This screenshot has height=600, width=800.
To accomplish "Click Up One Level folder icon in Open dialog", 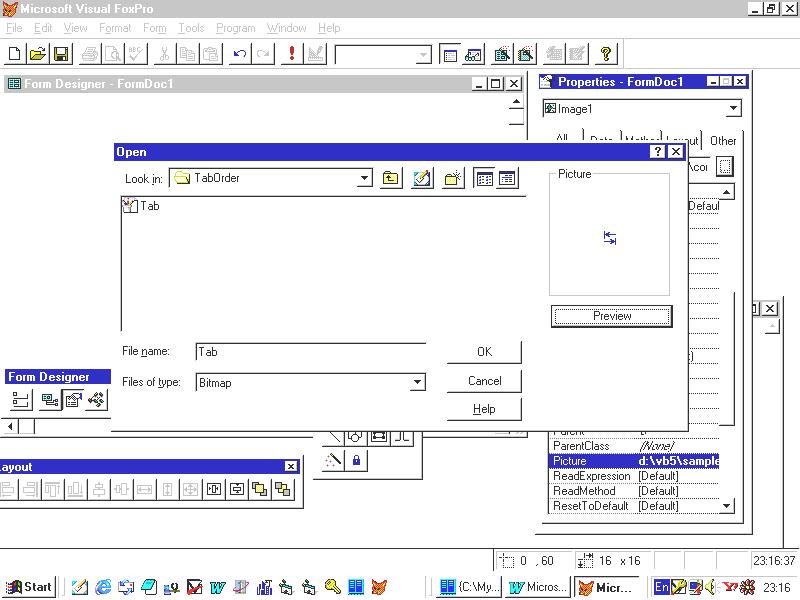I will tap(390, 178).
